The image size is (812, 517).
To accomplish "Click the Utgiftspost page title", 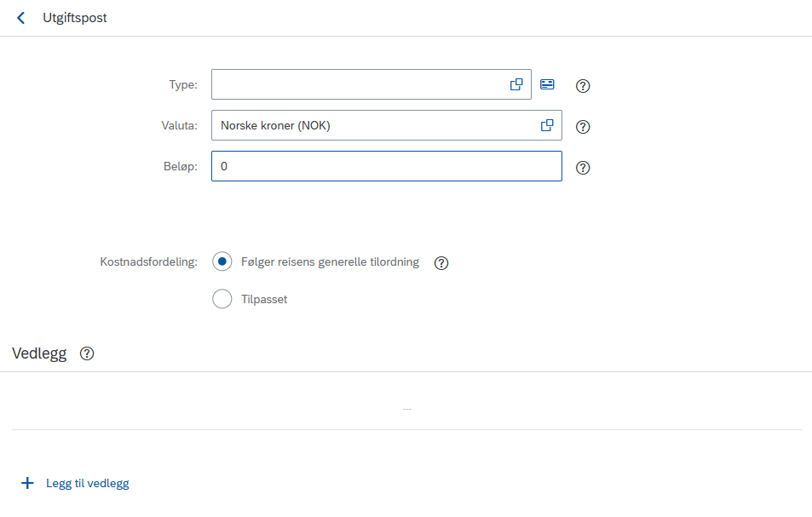I will coord(75,18).
